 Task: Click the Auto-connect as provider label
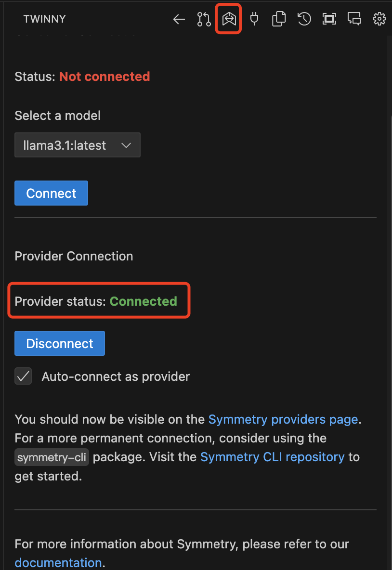pyautogui.click(x=116, y=376)
